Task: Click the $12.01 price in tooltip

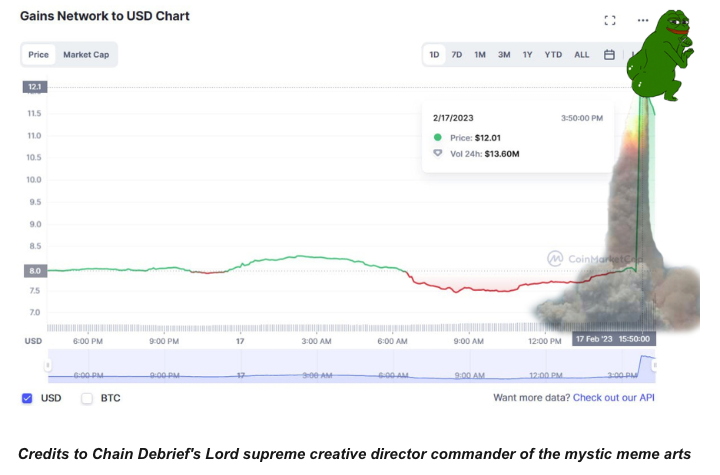Action: coord(488,138)
